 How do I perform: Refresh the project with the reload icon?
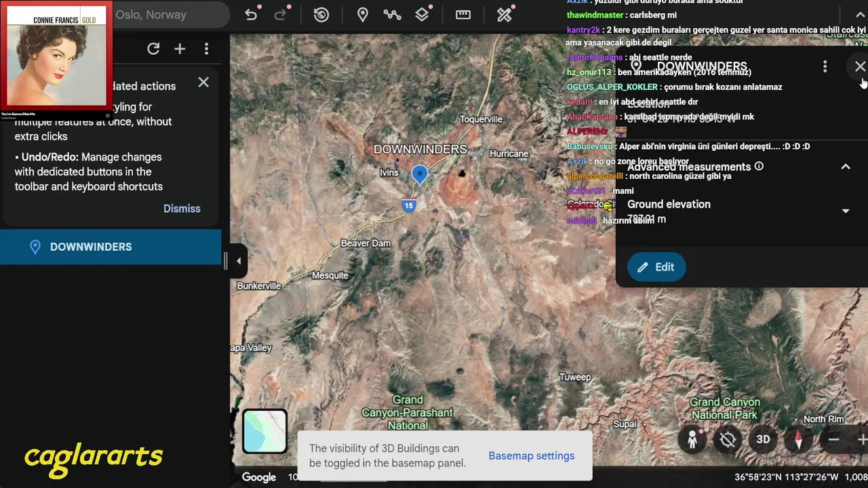point(153,49)
